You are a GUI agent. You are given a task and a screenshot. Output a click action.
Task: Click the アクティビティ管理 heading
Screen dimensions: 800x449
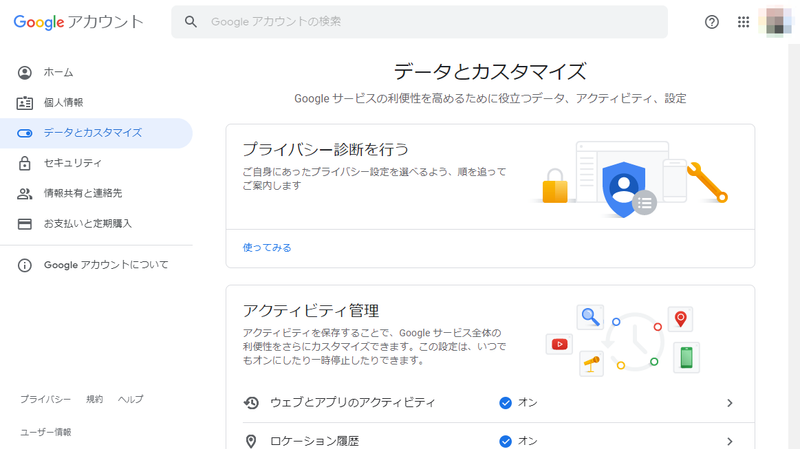(x=311, y=311)
